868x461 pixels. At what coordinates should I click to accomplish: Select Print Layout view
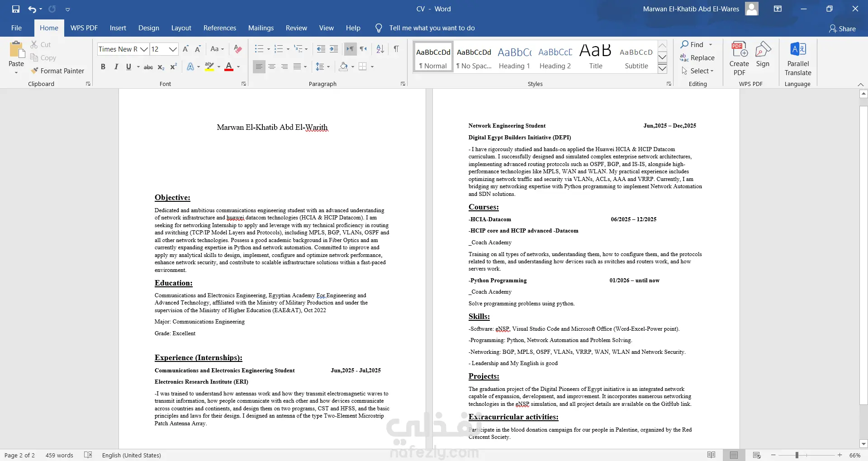click(734, 455)
